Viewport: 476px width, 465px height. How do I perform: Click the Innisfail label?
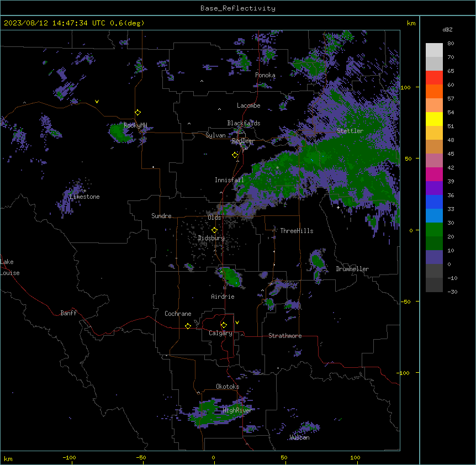[x=229, y=180]
